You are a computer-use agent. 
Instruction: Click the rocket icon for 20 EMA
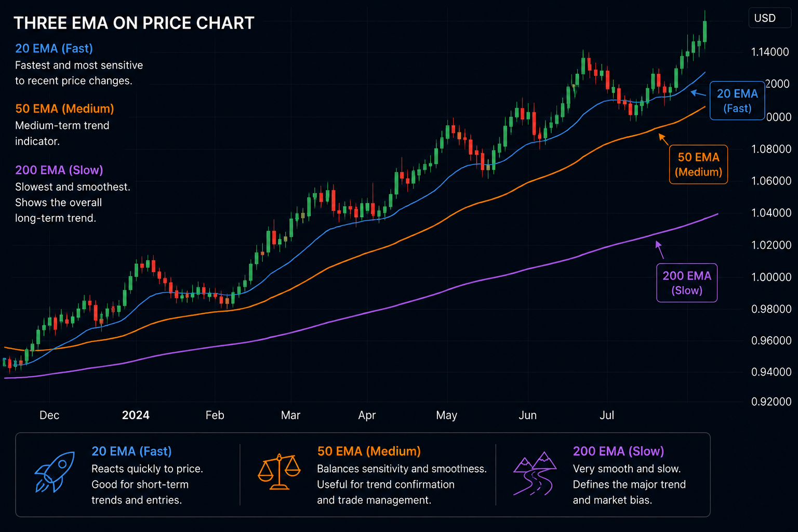(55, 472)
